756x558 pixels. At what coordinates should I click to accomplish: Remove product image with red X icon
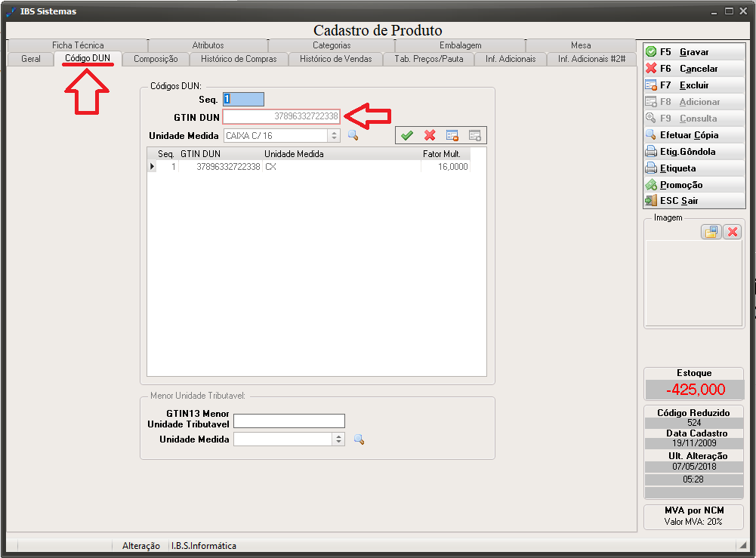(x=733, y=232)
